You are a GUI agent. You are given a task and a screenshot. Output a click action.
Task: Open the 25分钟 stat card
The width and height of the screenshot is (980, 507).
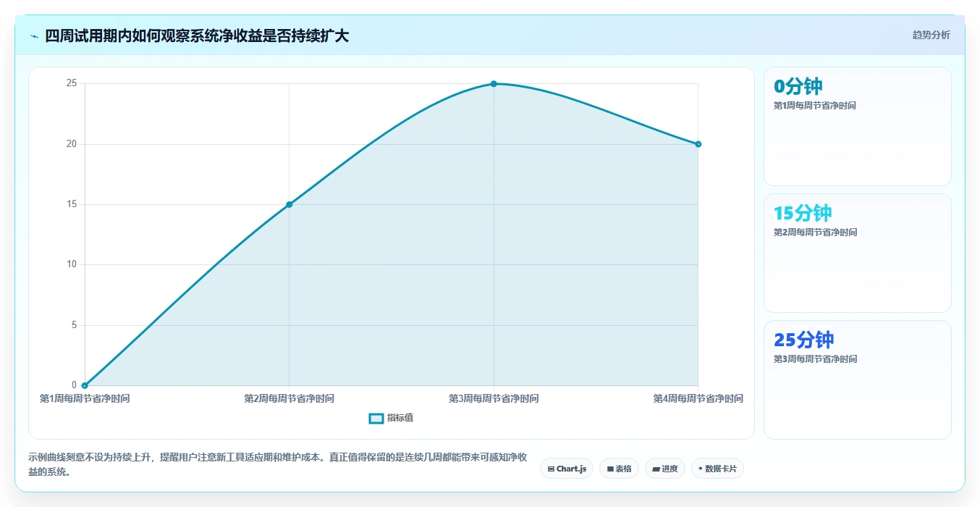858,380
